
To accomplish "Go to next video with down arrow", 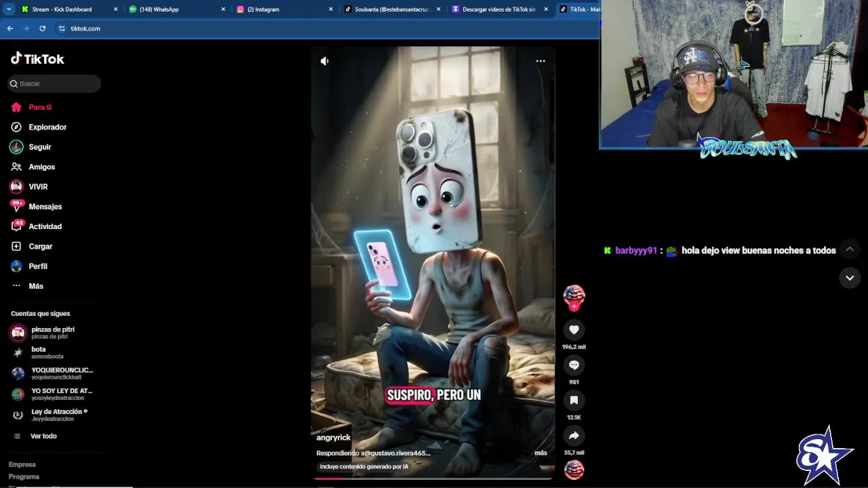I will coord(850,278).
